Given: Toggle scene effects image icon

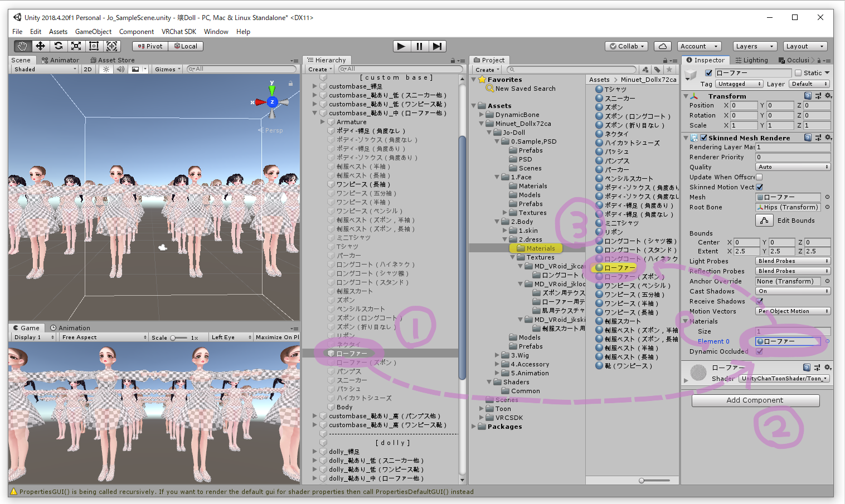Looking at the screenshot, I should click(135, 69).
